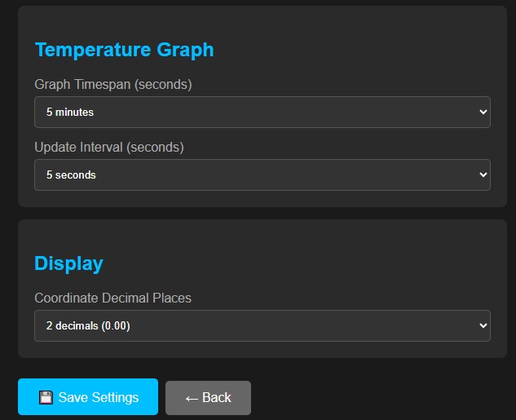The height and width of the screenshot is (420, 516).
Task: Select the '2 decimals (0.00)' value
Action: pyautogui.click(x=88, y=325)
